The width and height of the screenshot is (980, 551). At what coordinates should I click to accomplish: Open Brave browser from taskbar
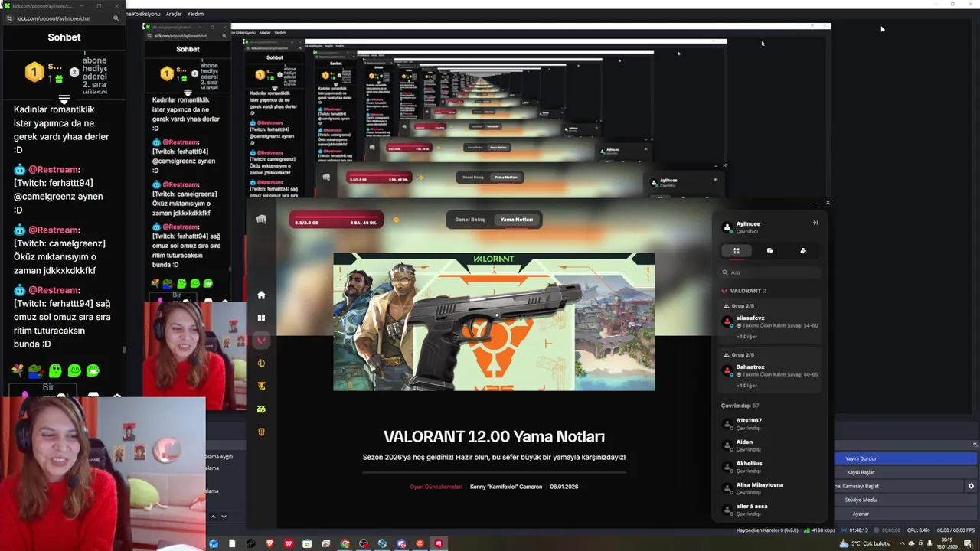click(x=269, y=543)
